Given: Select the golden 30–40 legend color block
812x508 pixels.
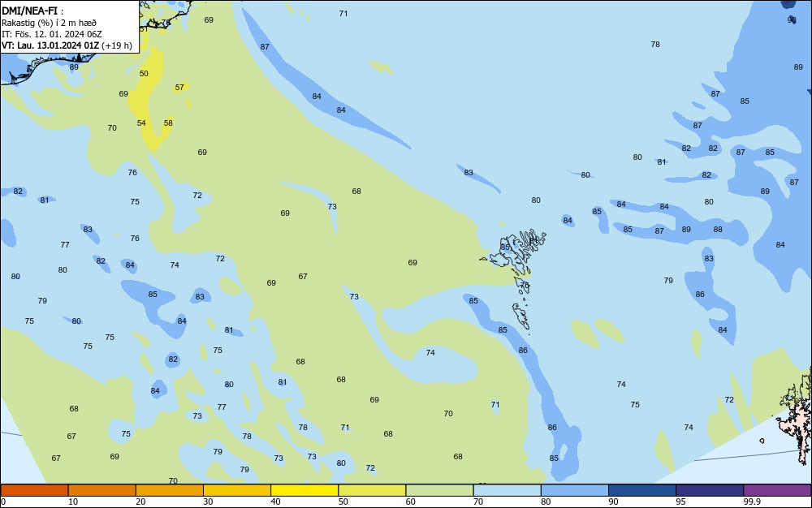Looking at the screenshot, I should tap(237, 490).
